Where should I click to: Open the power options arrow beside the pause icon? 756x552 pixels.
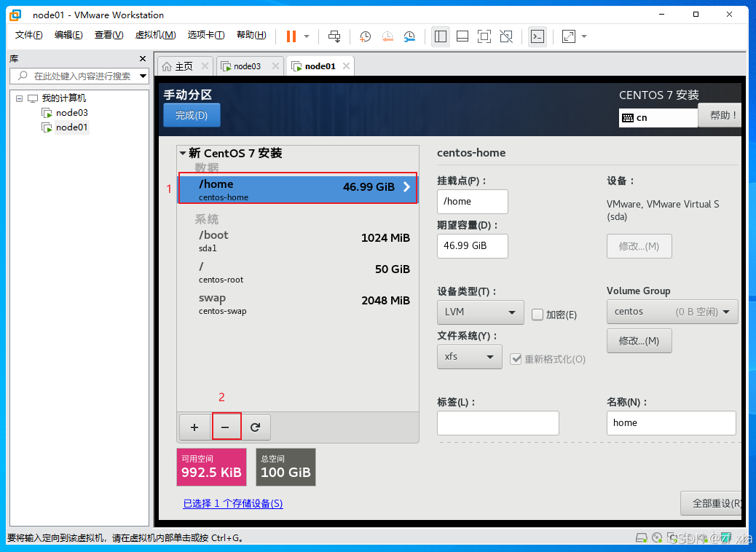coord(307,36)
